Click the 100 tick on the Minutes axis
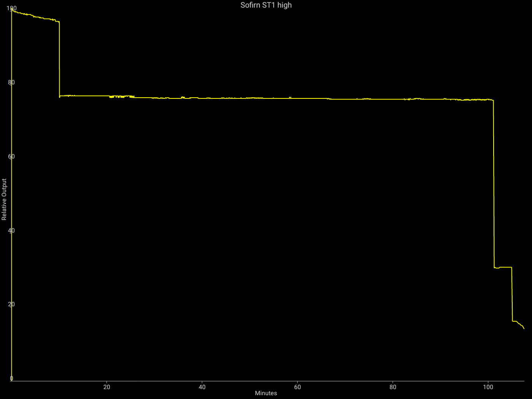 488,387
